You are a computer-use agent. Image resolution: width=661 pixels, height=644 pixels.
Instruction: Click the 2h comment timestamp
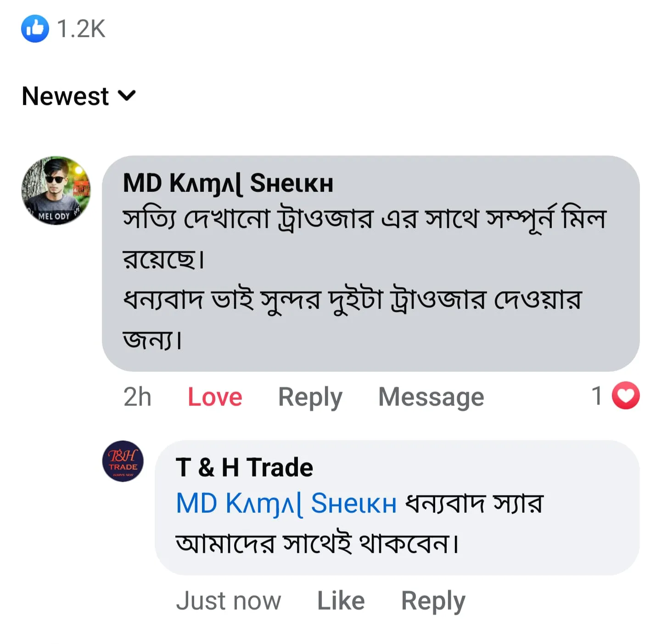click(x=137, y=397)
